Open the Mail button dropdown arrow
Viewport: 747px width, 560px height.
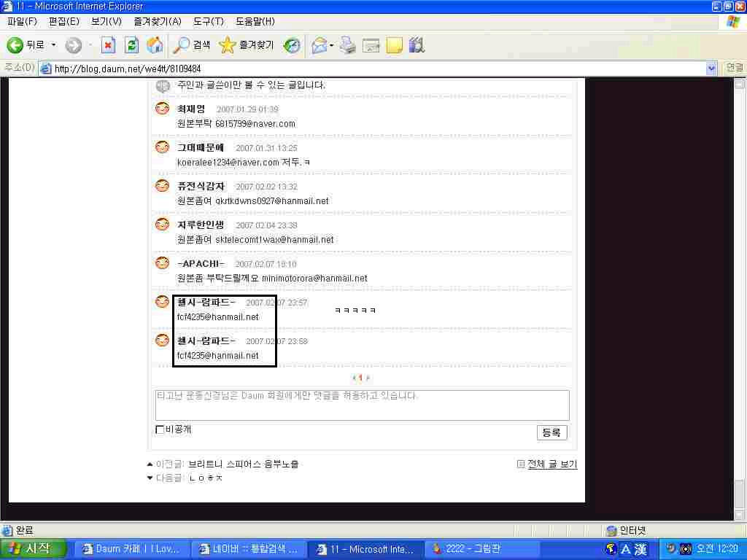tap(332, 45)
